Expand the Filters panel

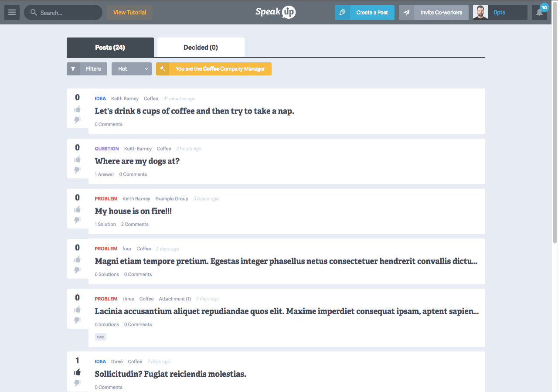tap(87, 69)
